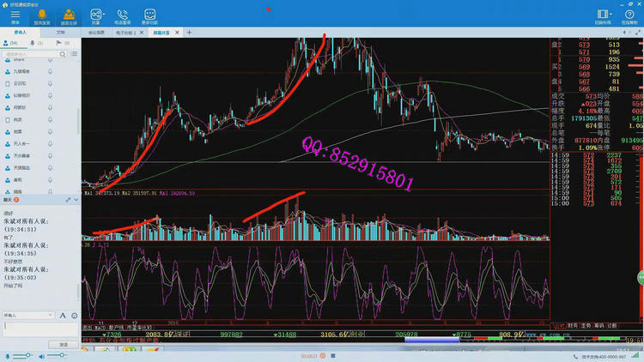Close the screen sharing tab
The width and height of the screenshot is (644, 362).
(179, 32)
